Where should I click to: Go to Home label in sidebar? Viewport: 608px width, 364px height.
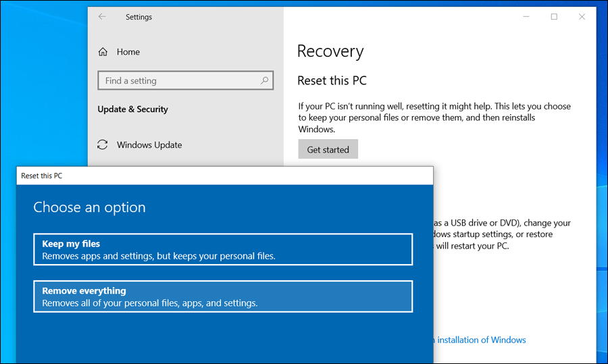click(128, 52)
